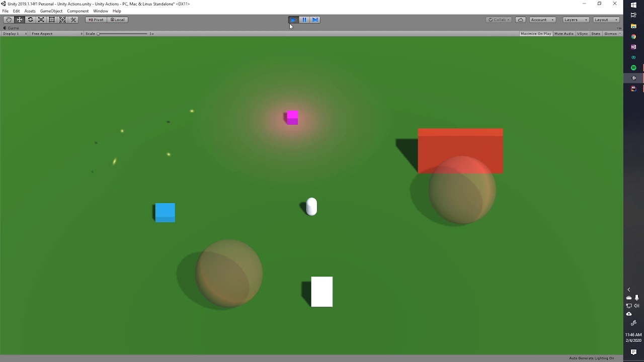Select the Rect Transform tool
This screenshot has height=362, width=644.
pos(52,20)
